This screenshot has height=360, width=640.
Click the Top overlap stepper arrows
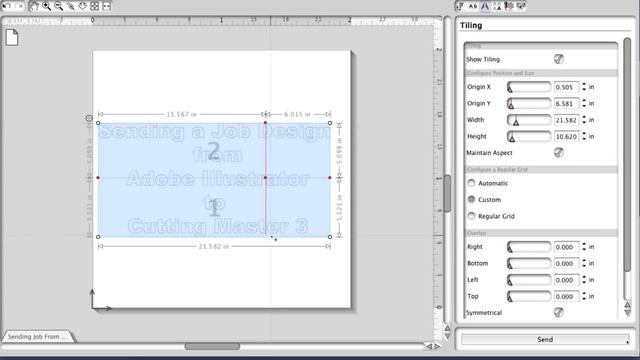coord(584,296)
